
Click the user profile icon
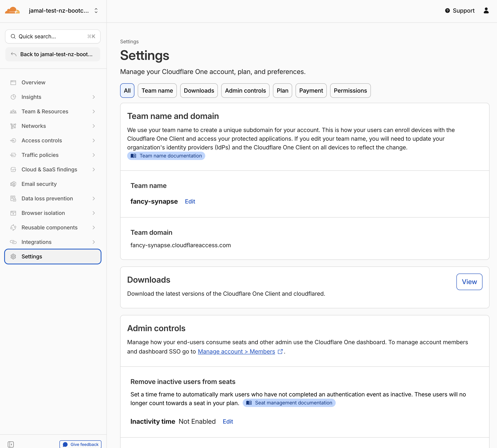(x=486, y=11)
